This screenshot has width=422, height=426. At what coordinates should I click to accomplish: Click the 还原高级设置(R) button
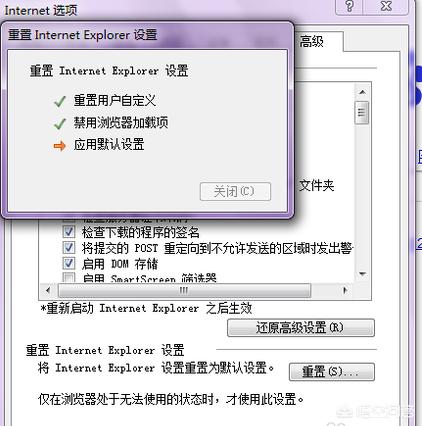301,328
